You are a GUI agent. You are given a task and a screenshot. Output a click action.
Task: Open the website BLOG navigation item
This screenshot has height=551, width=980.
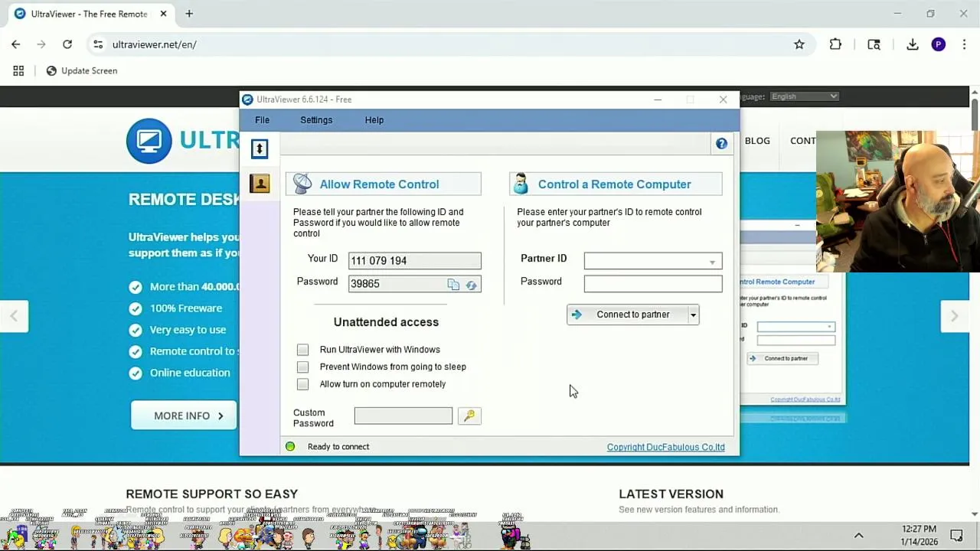click(757, 141)
